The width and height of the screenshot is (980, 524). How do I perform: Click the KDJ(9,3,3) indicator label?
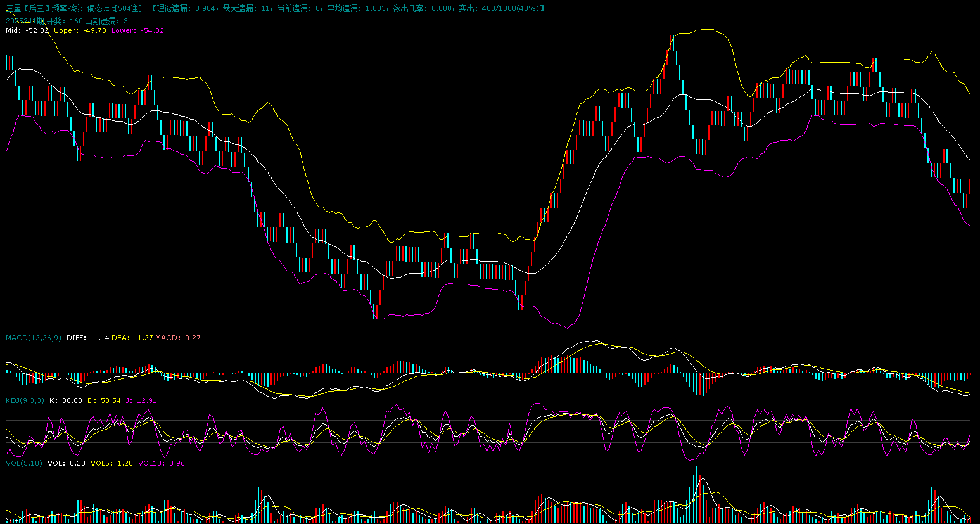point(25,400)
